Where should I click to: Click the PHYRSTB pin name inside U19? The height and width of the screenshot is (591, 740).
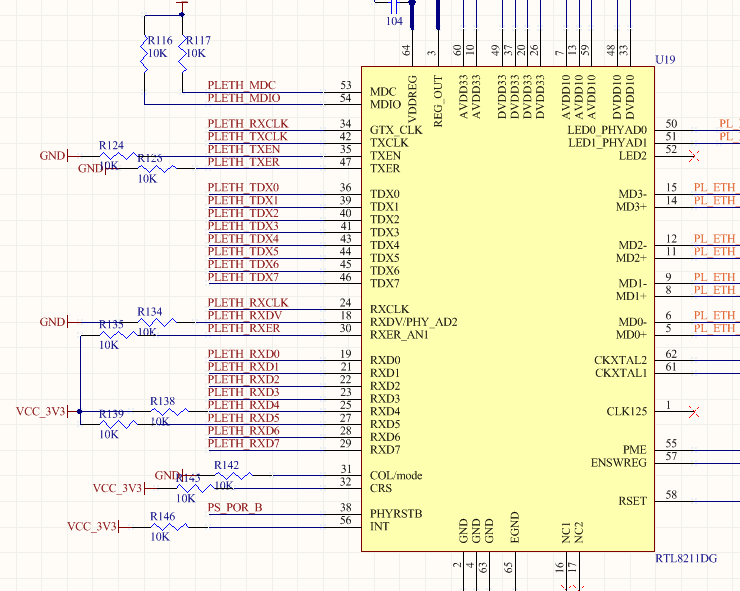coord(396,514)
